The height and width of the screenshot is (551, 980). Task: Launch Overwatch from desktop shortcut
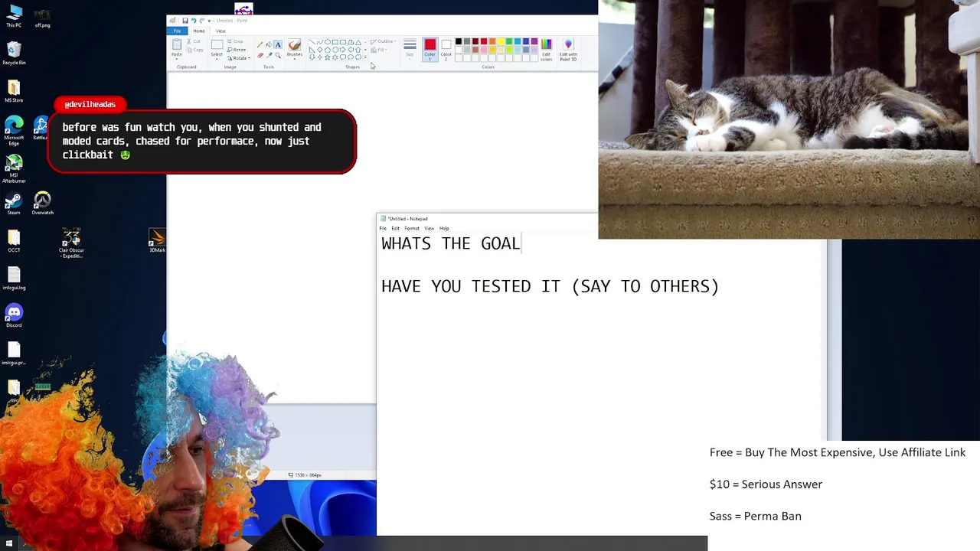(x=42, y=204)
